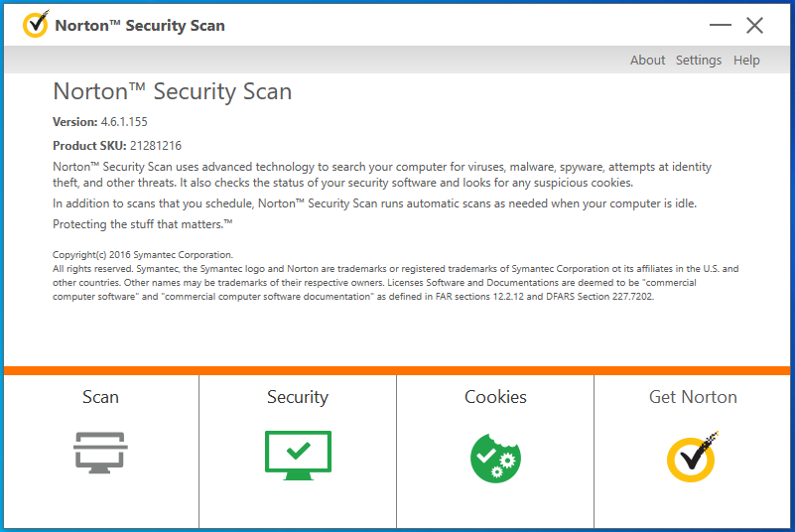Viewport: 795px width, 532px height.
Task: Click the Cookies tile label
Action: [495, 397]
